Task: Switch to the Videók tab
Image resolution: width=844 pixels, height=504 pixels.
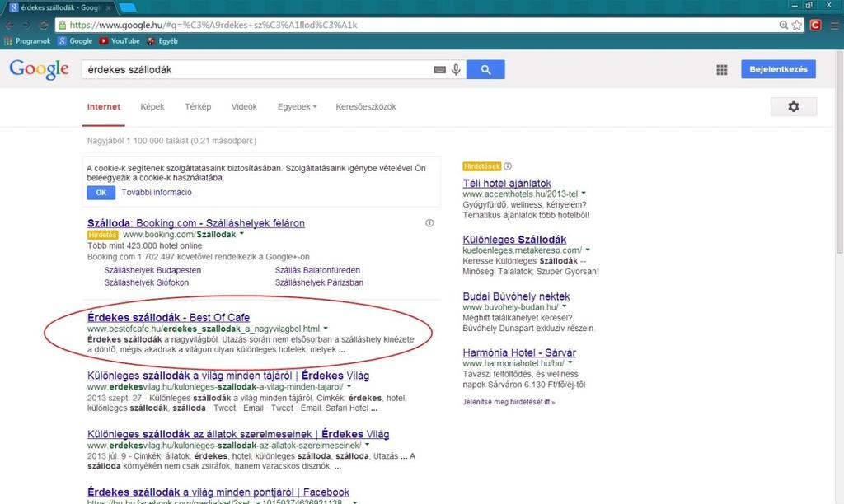Action: 244,106
